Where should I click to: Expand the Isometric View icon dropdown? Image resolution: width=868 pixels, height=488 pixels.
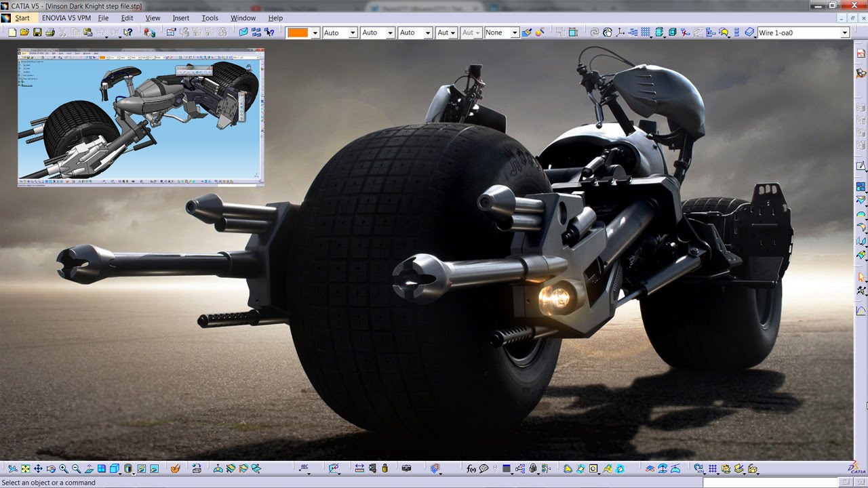pos(120,473)
